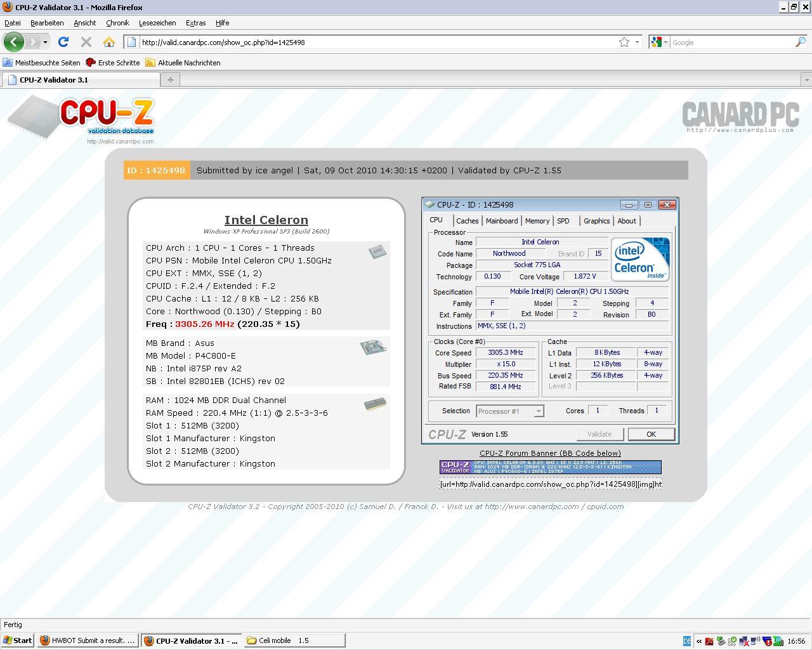812x650 pixels.
Task: Click the disconnected network tray icon
Action: click(744, 641)
